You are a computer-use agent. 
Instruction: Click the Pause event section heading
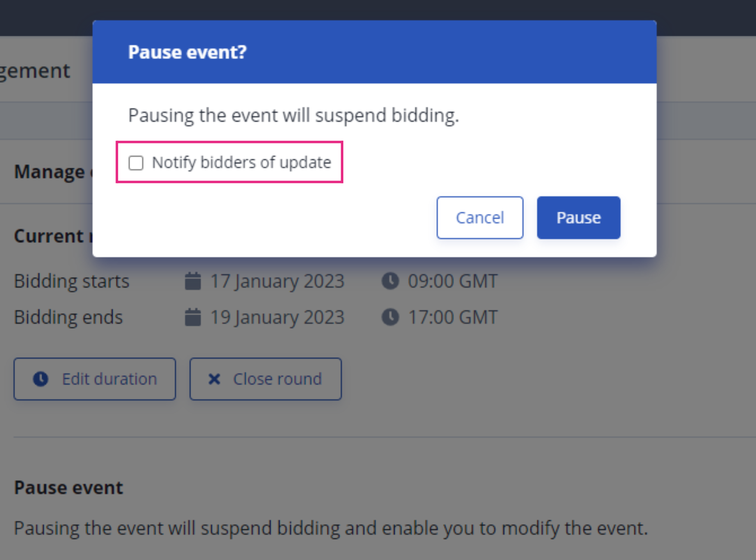(68, 488)
